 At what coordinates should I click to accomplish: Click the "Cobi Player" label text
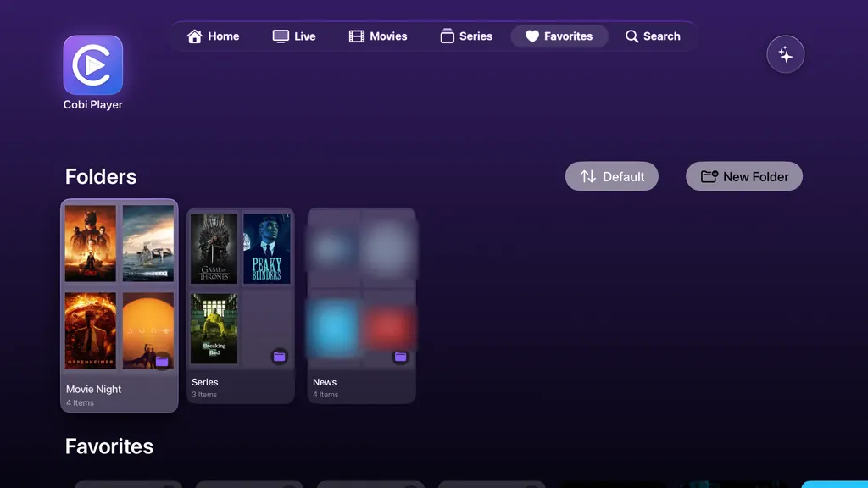(93, 104)
